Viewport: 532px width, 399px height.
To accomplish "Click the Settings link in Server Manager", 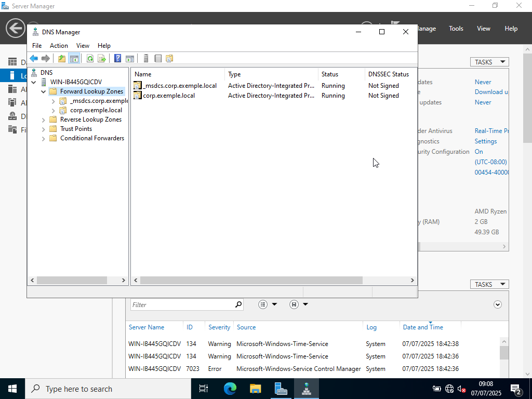I will pos(486,141).
